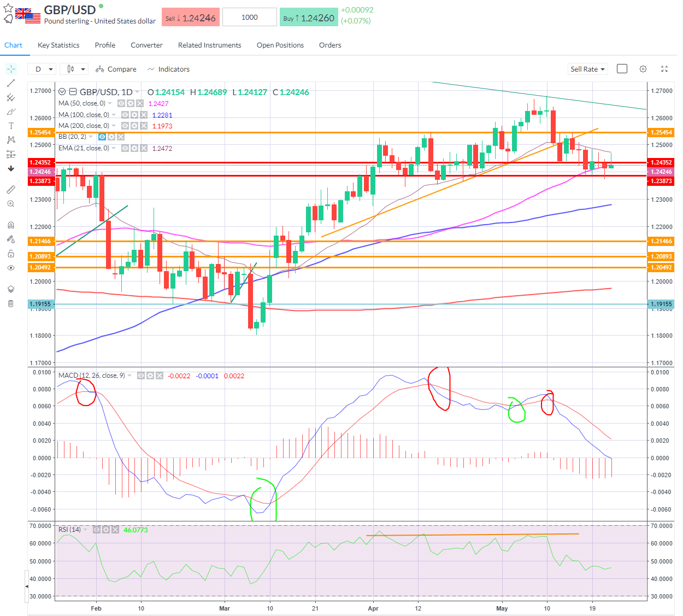Screen dimensions: 683x616
Task: Enter fullscreen mode with the expand icon
Action: 664,69
